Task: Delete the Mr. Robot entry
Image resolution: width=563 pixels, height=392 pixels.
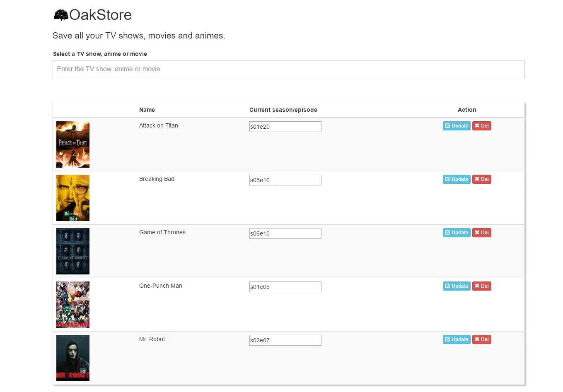Action: [482, 339]
